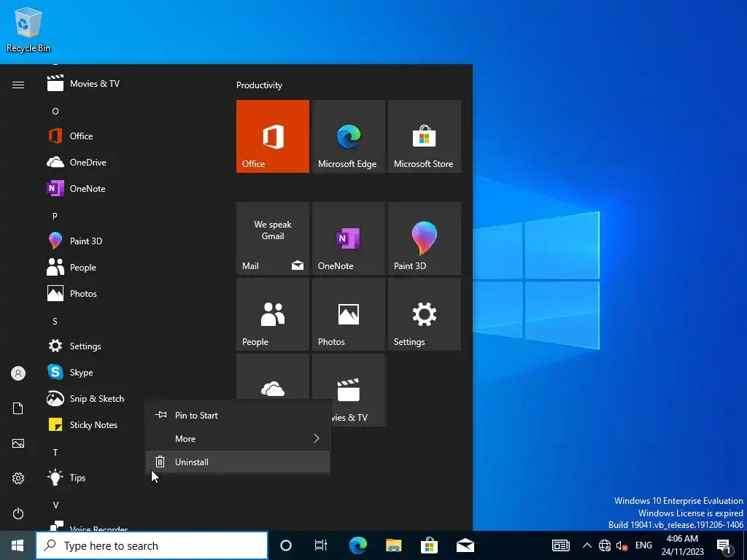This screenshot has height=560, width=747.
Task: Click the Windows Start button
Action: coord(18,545)
